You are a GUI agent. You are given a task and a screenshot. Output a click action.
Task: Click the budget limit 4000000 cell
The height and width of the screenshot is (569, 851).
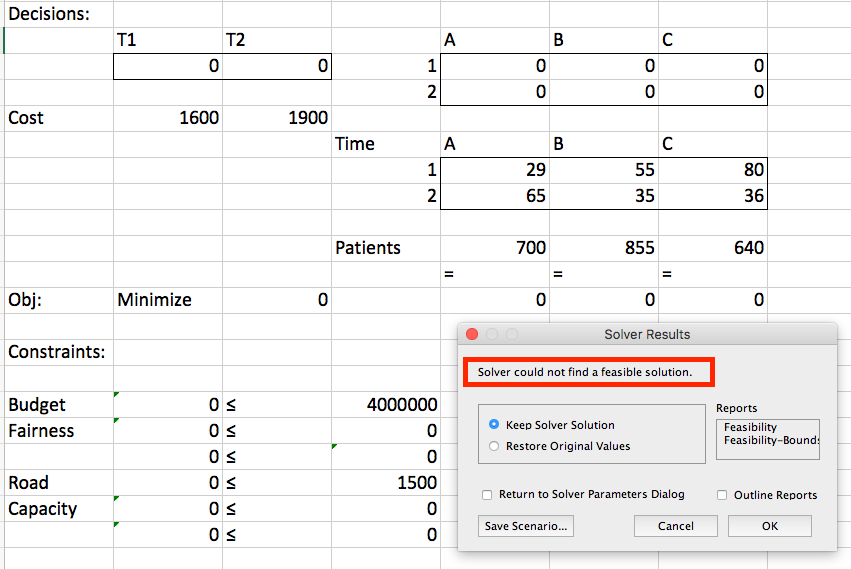(386, 404)
